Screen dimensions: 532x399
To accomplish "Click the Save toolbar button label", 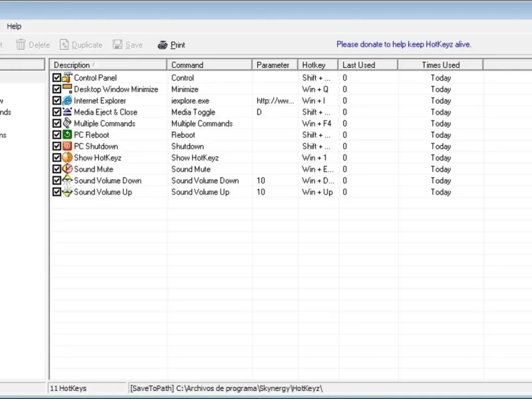I will [134, 45].
